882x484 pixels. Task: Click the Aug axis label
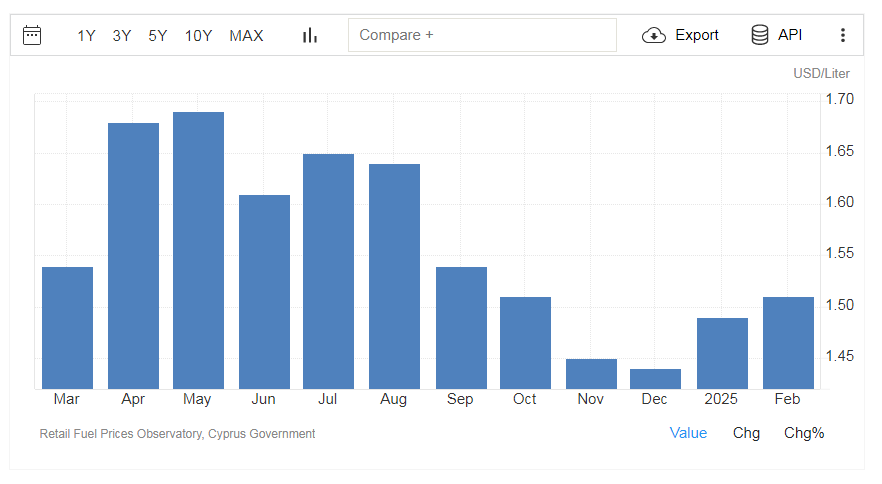tap(393, 400)
